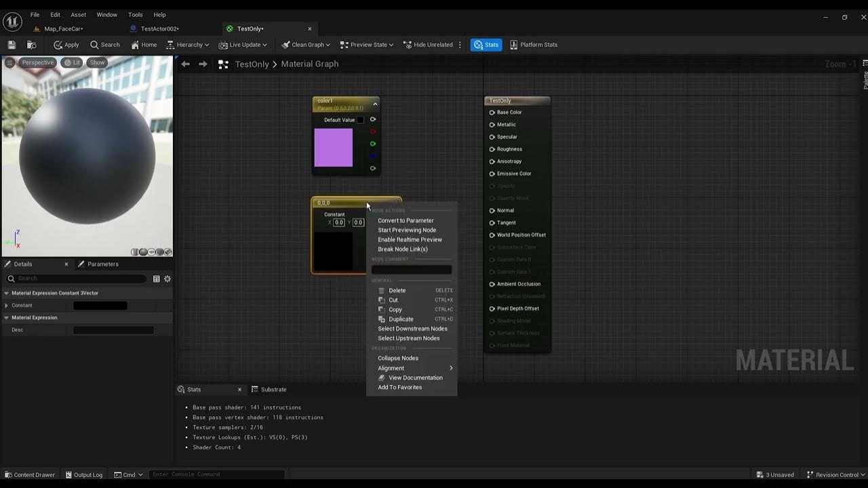
Task: Select cube preview mesh icon
Action: 159,252
